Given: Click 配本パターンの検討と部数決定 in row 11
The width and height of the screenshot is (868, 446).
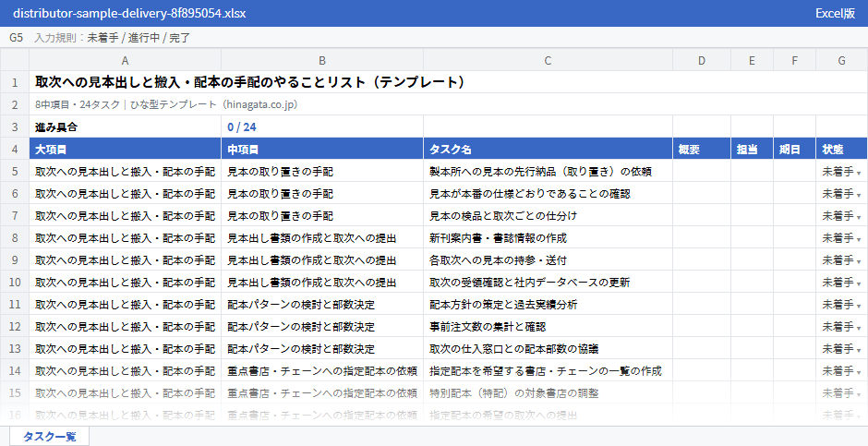Looking at the screenshot, I should [322, 305].
